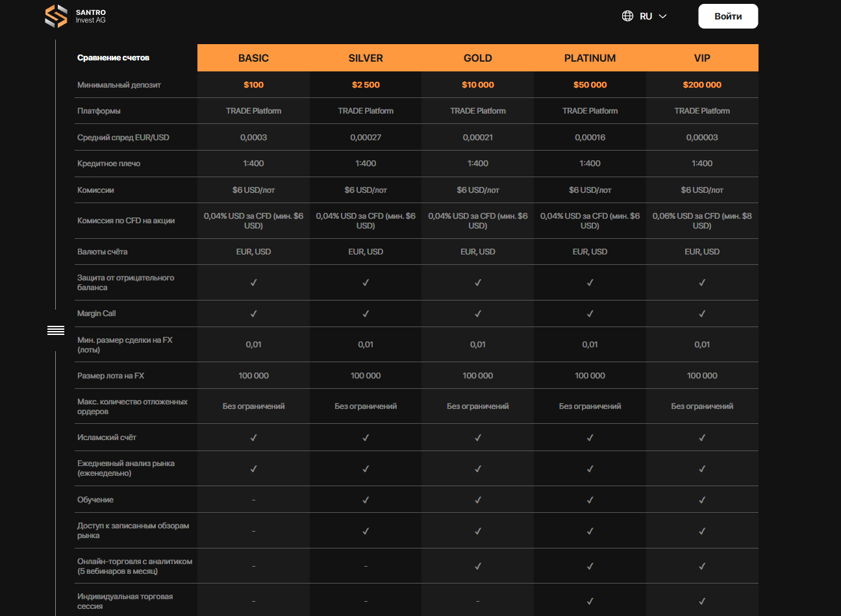Screen dimensions: 841x616
Task: Click the $200 000 minimum deposit value
Action: coord(701,84)
